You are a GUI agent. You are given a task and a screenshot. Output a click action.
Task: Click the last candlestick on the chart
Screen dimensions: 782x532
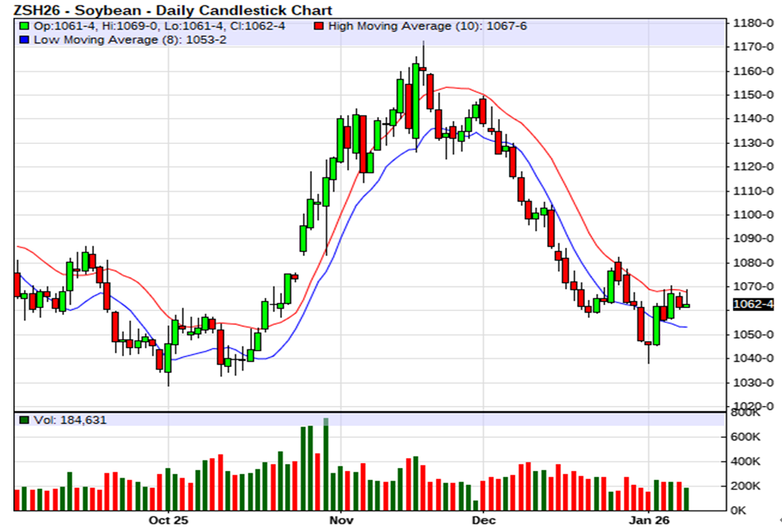coord(686,305)
